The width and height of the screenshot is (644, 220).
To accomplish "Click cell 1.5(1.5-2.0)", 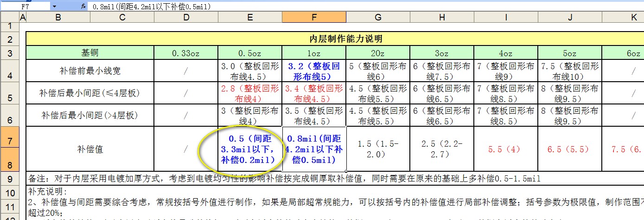I will 378,149.
